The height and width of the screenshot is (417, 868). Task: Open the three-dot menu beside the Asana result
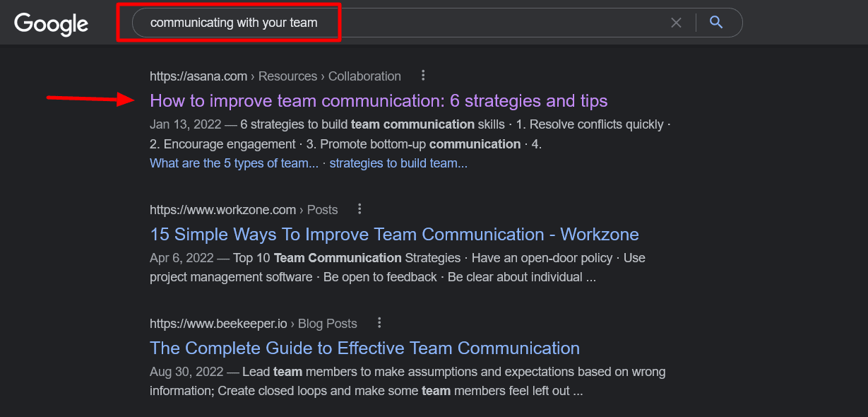pyautogui.click(x=422, y=76)
